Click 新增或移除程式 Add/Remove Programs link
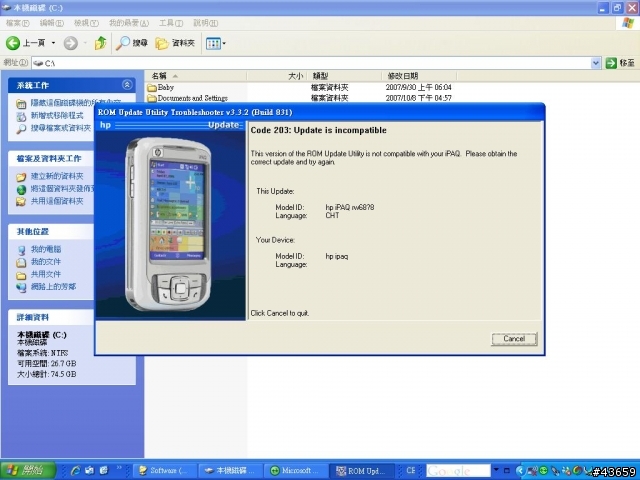The image size is (640, 480). 57,116
